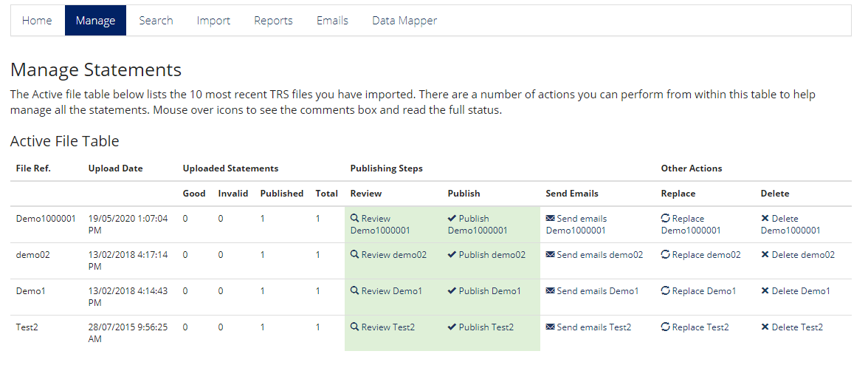Screen dimensions: 868x368
Task: Click the checkmark icon beside Publish demo02
Action: coord(452,255)
